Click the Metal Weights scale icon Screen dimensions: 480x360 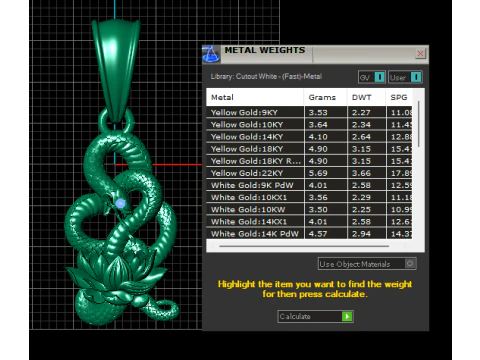211,54
